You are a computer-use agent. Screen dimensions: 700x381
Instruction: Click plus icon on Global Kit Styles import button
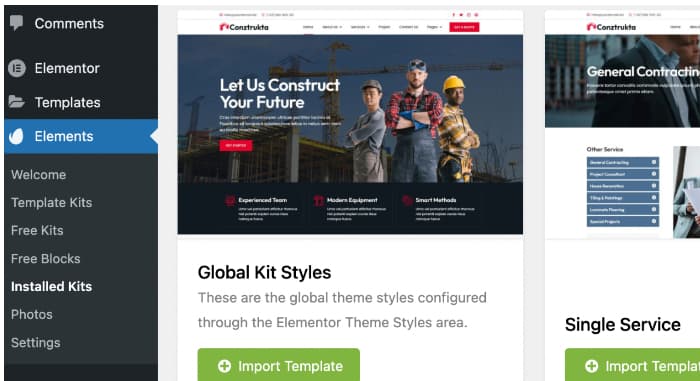[x=224, y=366]
